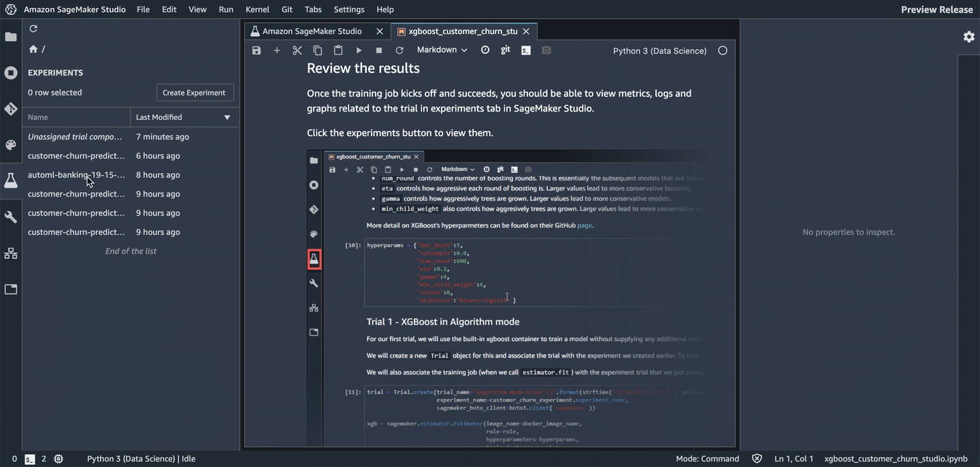Open the Kernel menu

coord(257,10)
